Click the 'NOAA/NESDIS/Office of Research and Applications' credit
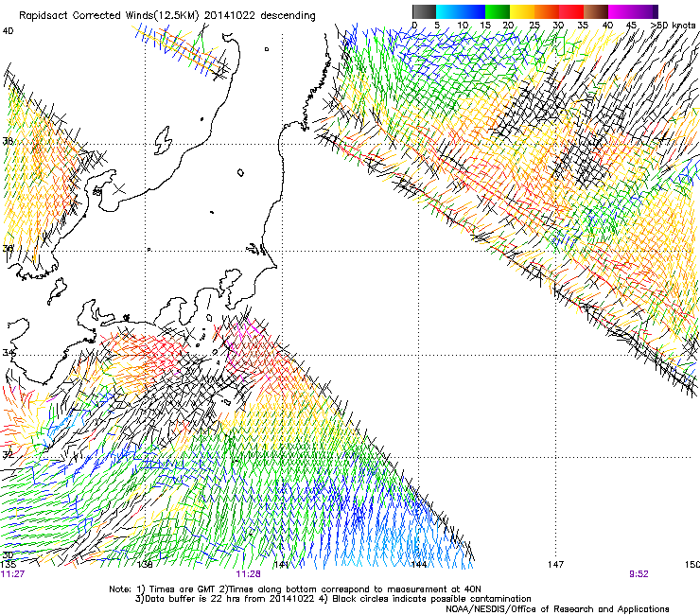The image size is (700, 615). [557, 609]
